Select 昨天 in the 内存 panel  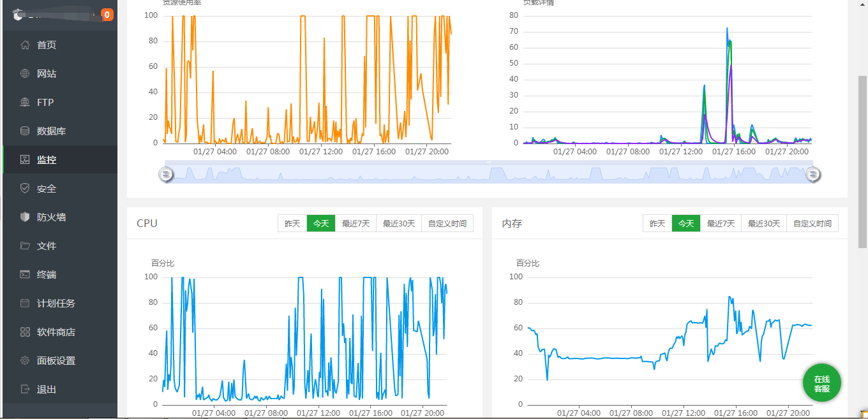[657, 224]
